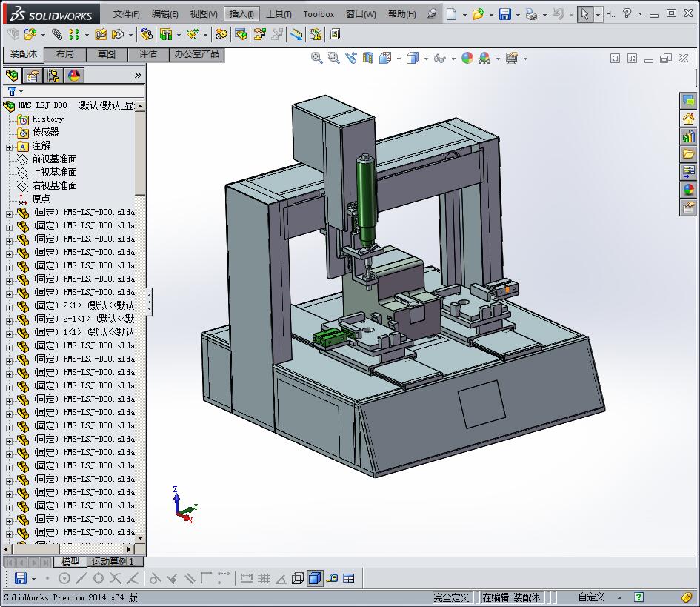Toggle wireframe cube display in bottom toolbar

click(298, 578)
